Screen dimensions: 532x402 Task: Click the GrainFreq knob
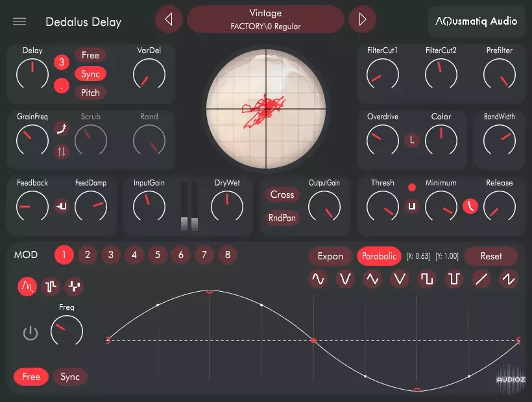pos(32,140)
